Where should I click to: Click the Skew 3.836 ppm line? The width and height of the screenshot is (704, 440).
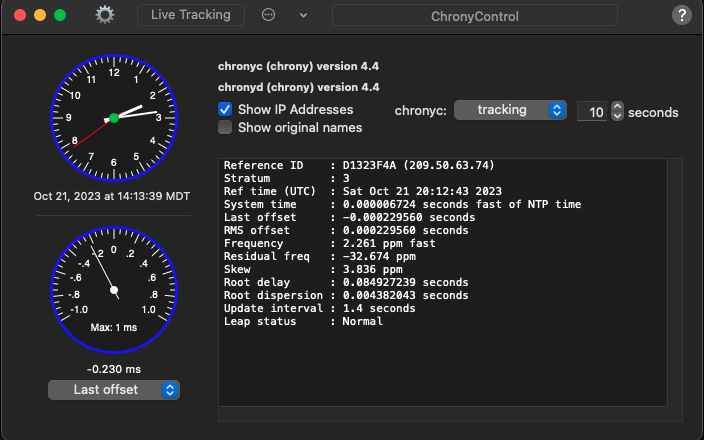(313, 269)
